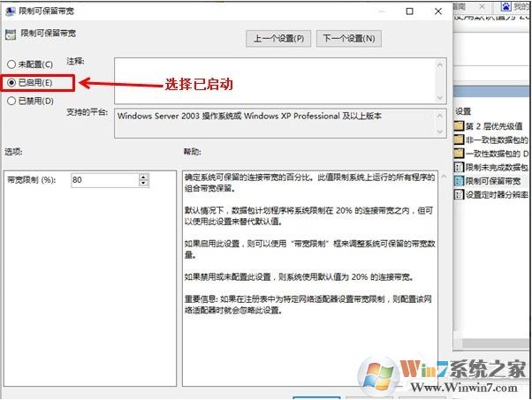The height and width of the screenshot is (400, 532).
Task: Maximize the 限制可保留带宽 dialog
Action: (410, 11)
